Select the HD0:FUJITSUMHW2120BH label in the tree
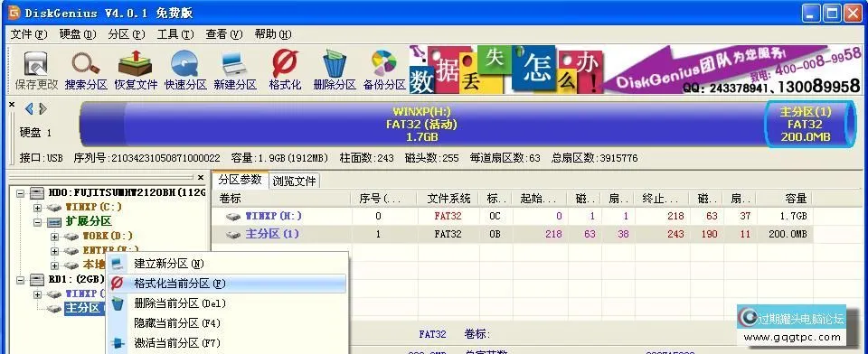 pos(127,193)
